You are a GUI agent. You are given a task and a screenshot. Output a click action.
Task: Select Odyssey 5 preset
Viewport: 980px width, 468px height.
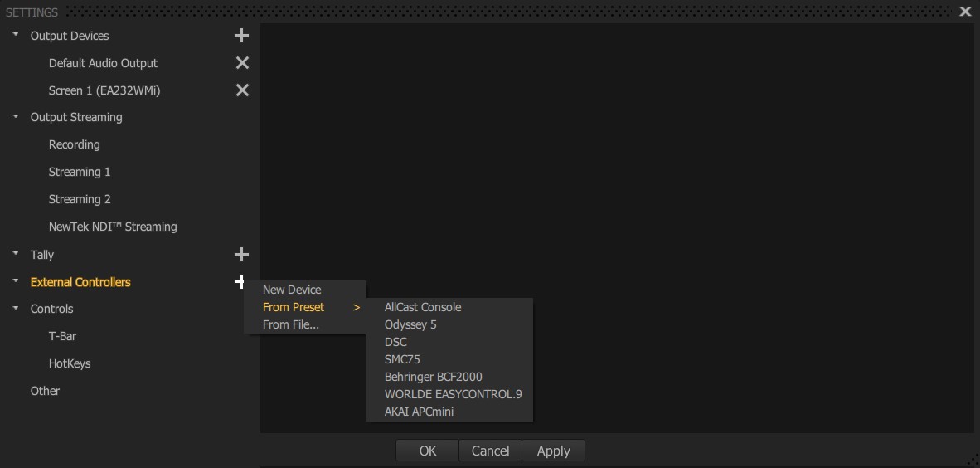point(449,324)
